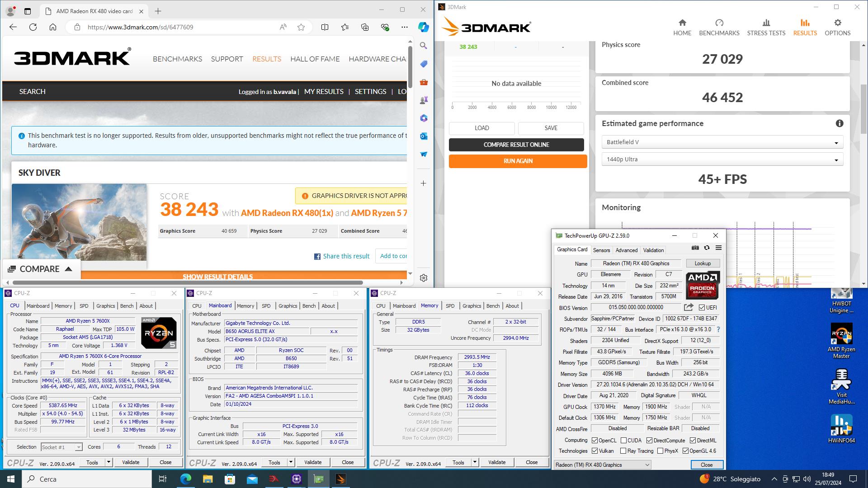Open the GPU selector dropdown in GPU-Z
The width and height of the screenshot is (868, 488).
(x=603, y=465)
